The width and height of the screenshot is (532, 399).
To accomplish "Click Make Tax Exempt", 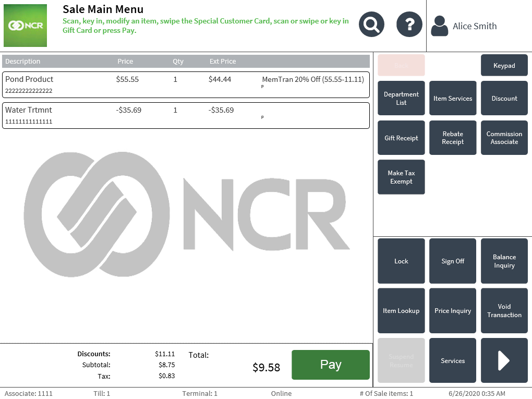I will pos(401,177).
